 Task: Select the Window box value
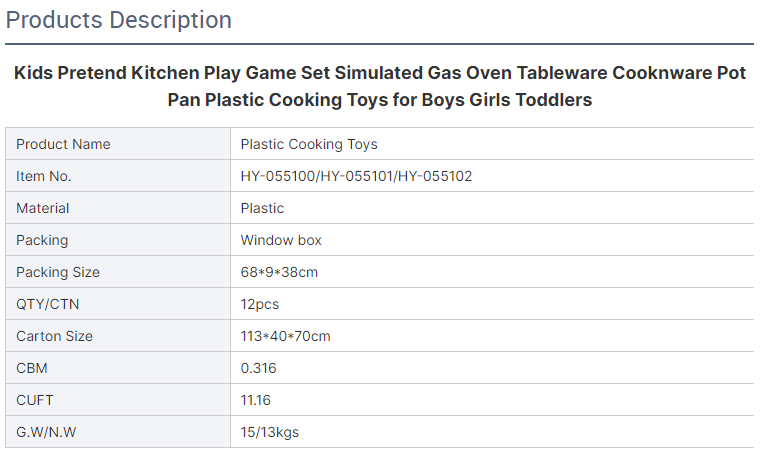click(x=281, y=240)
